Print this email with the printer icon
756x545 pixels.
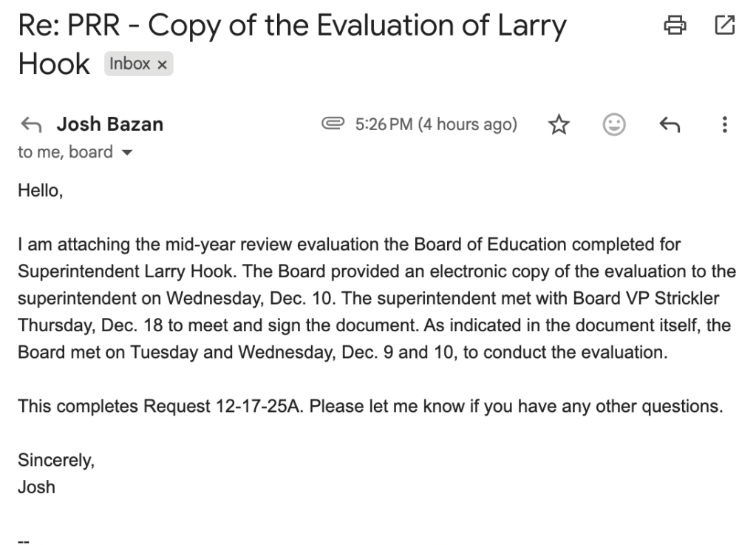coord(674,27)
